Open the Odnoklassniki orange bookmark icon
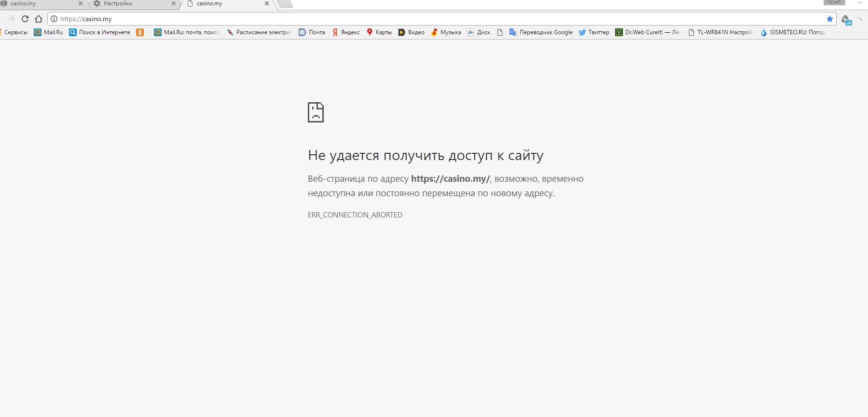Image resolution: width=868 pixels, height=417 pixels. pyautogui.click(x=140, y=32)
